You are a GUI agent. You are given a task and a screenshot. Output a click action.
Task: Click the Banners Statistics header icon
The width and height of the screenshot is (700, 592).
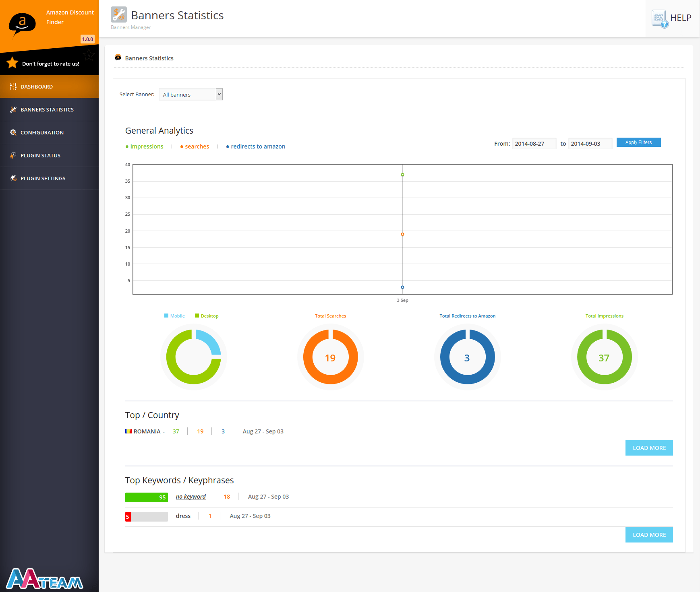click(x=119, y=14)
